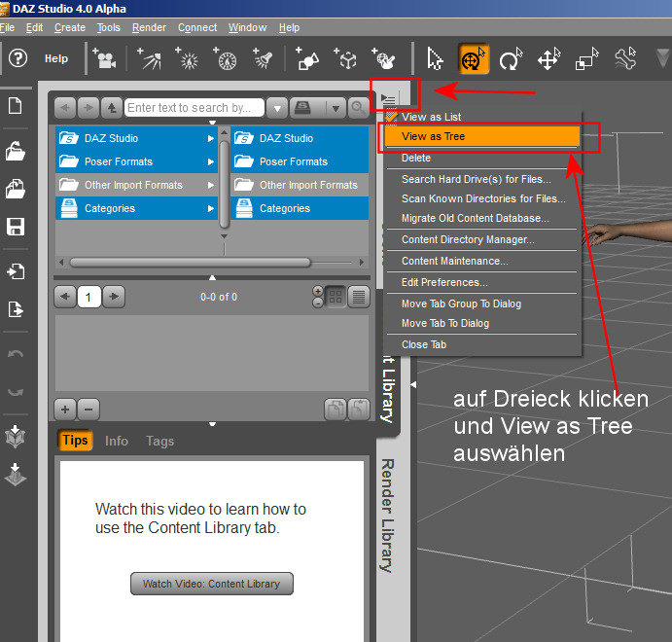
Task: Open the Connect menu
Action: [x=197, y=27]
